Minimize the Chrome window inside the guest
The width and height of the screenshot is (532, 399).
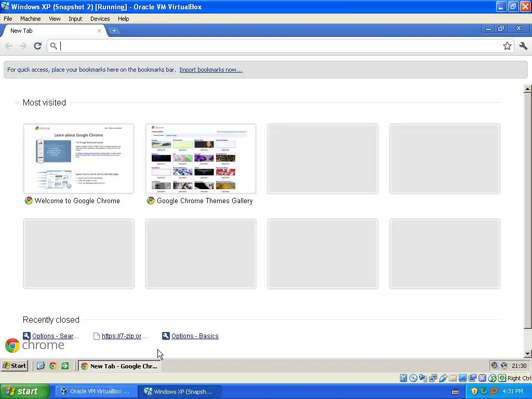pos(488,29)
